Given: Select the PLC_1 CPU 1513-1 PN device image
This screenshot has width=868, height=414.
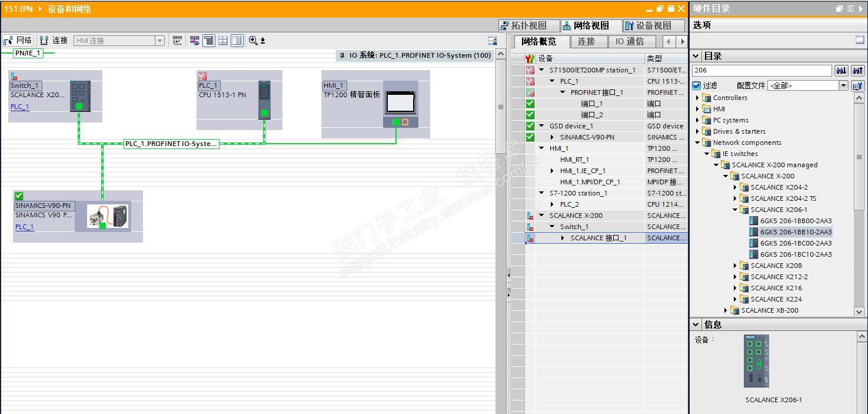Looking at the screenshot, I should pyautogui.click(x=265, y=100).
